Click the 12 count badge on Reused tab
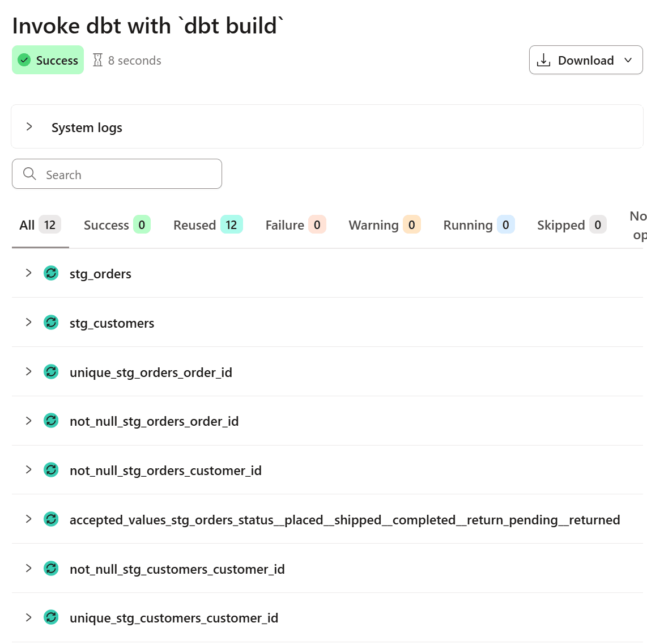 232,224
